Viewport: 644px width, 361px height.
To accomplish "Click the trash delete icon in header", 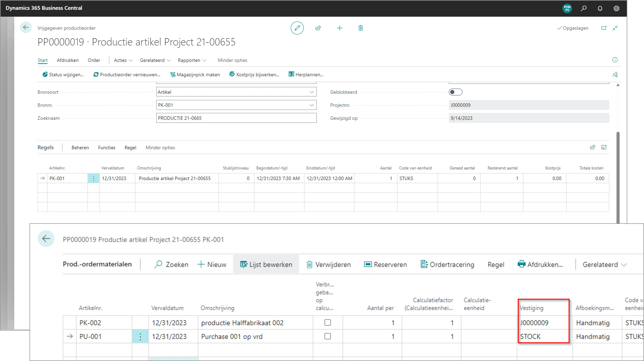I will 360,28.
